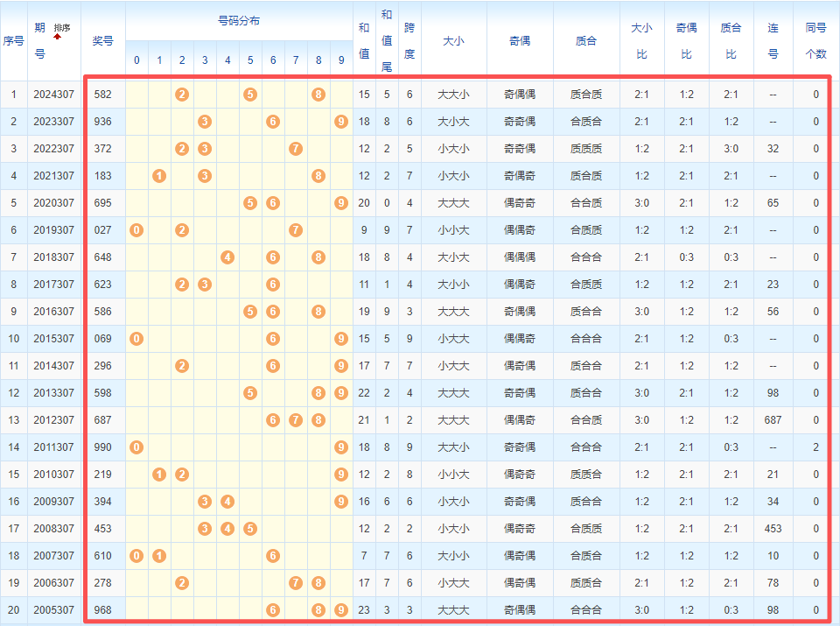Click the orange ball 5 in row 2013307

(x=250, y=393)
